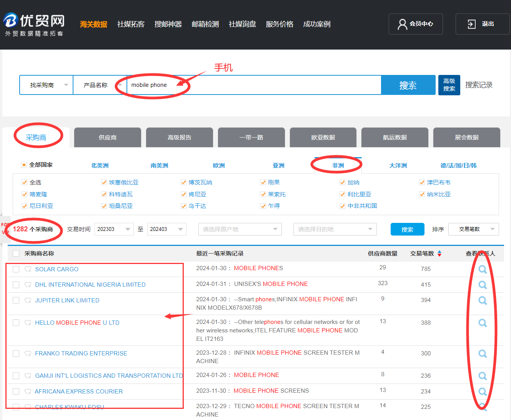
Task: Click the magnifier icon for SOLAR CARGO
Action: (x=482, y=269)
